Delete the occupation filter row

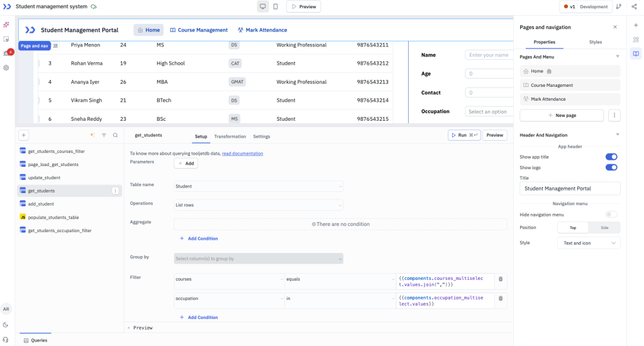click(501, 298)
